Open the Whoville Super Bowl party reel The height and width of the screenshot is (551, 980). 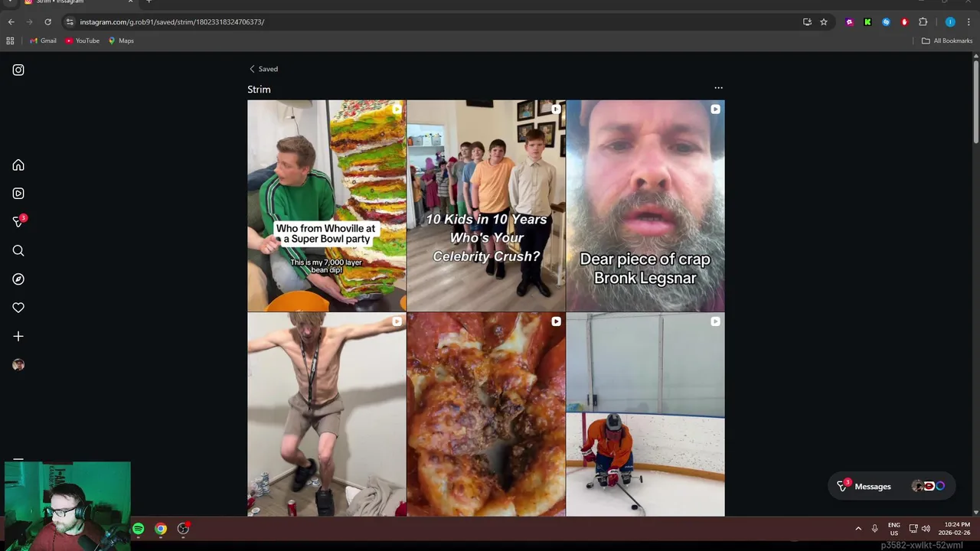tap(327, 205)
